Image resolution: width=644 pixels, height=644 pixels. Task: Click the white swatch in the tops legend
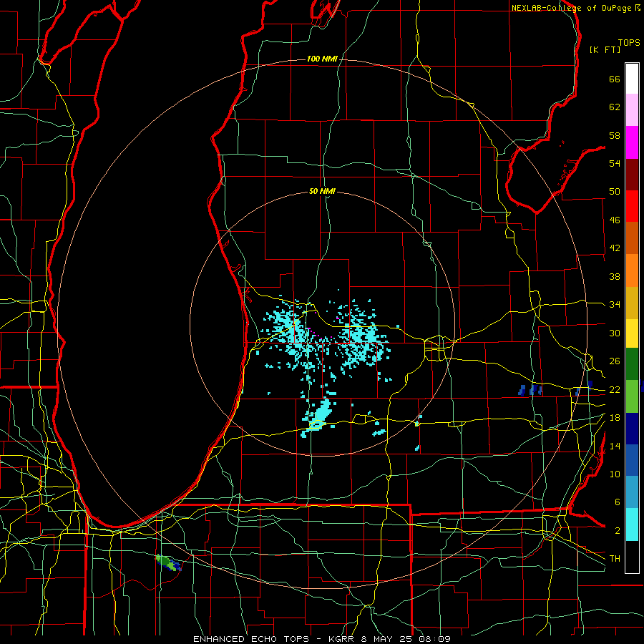(632, 79)
